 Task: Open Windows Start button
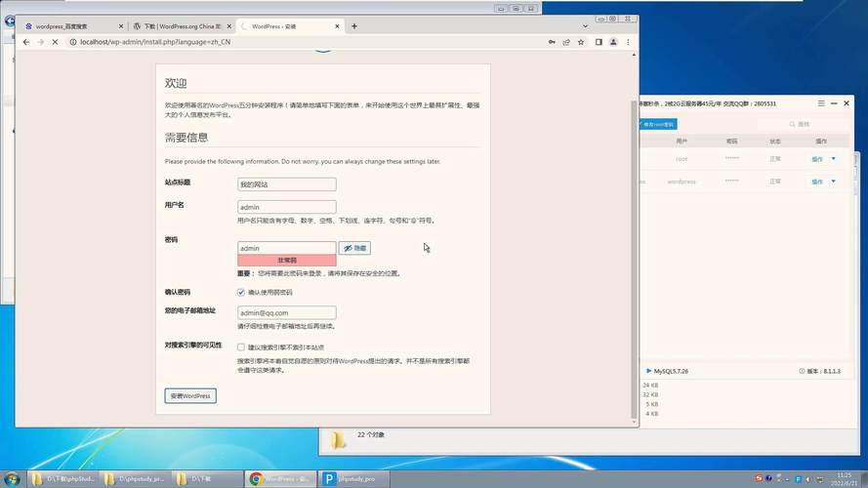pyautogui.click(x=12, y=478)
